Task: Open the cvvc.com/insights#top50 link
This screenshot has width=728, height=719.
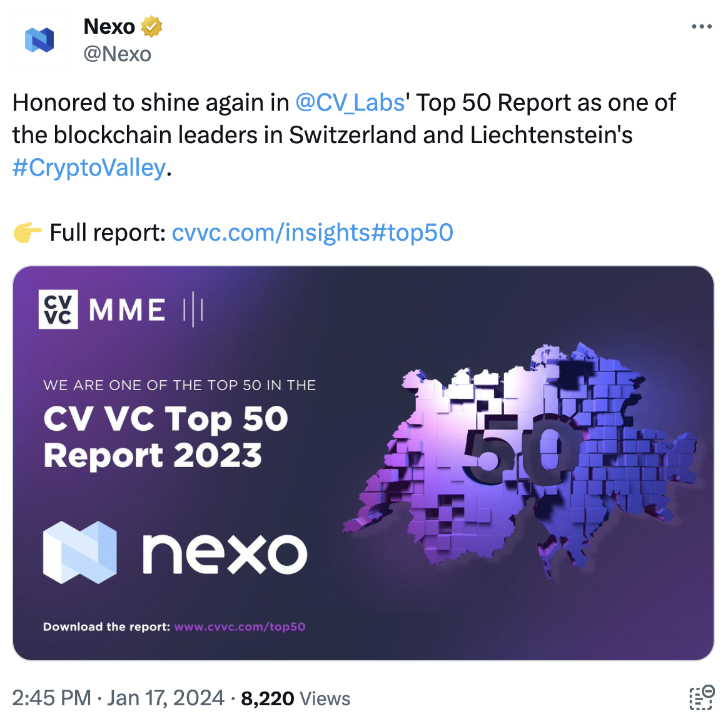Action: 311,232
